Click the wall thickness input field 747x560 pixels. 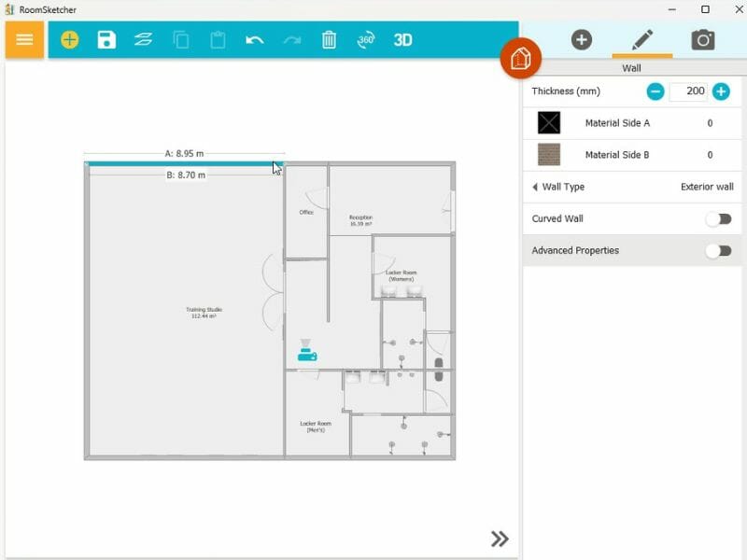pyautogui.click(x=687, y=91)
